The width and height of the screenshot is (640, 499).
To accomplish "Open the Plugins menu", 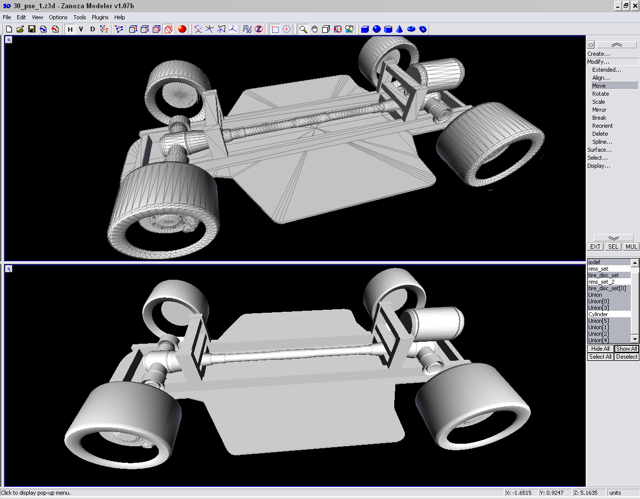I will coord(100,17).
